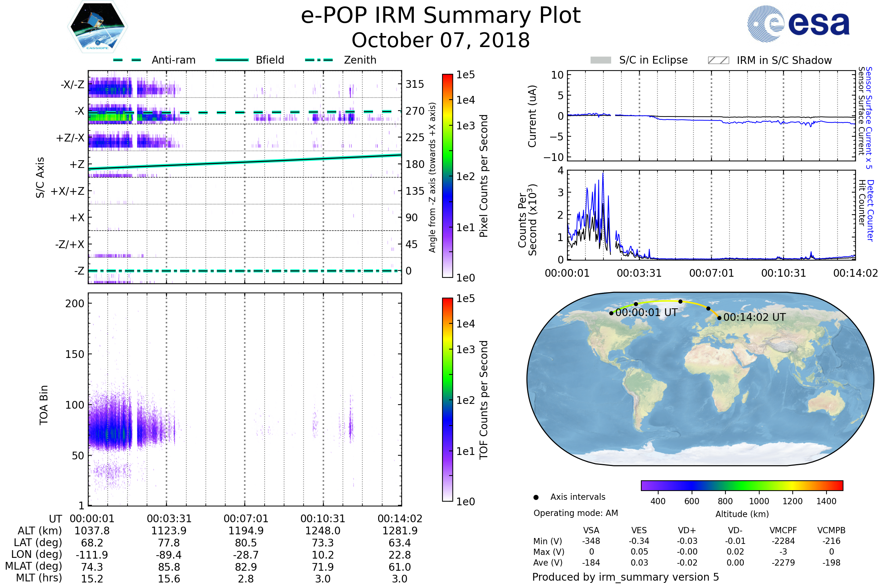Click the Operating mode: AM text
This screenshot has height=588, width=882.
576,513
